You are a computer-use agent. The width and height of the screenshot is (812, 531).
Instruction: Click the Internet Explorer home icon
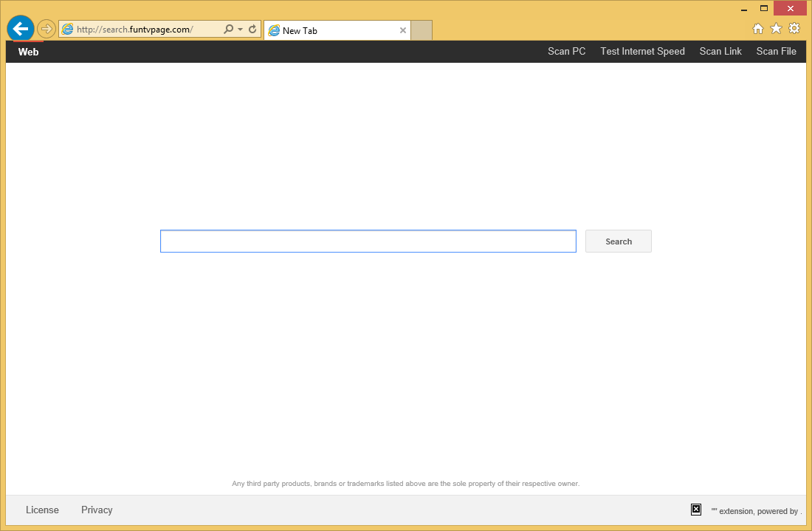(x=758, y=28)
